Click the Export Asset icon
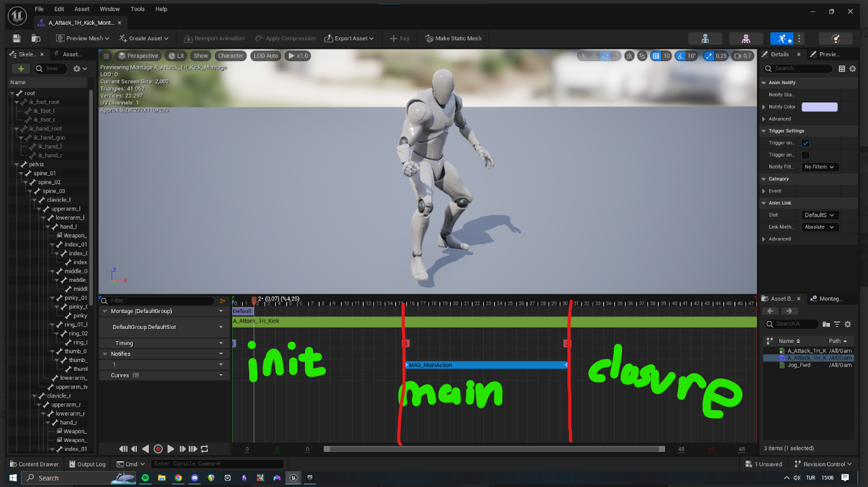The image size is (868, 487). tap(328, 38)
